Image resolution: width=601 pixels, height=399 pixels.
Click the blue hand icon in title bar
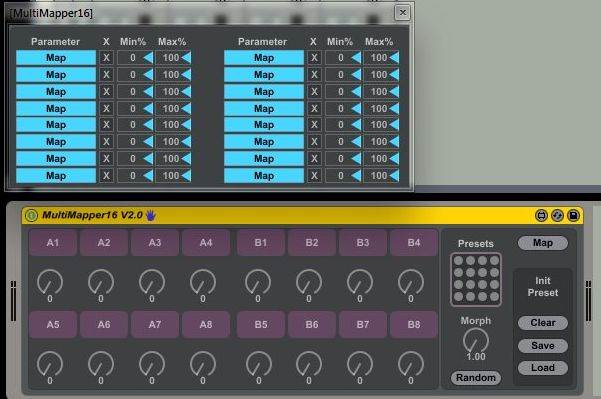[x=151, y=215]
